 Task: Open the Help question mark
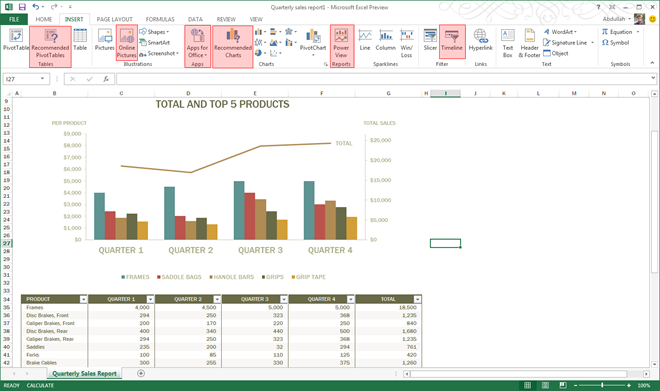[599, 7]
